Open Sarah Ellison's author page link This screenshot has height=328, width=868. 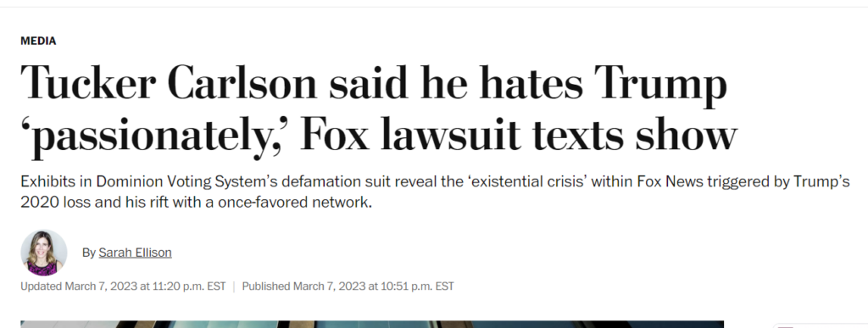[135, 253]
